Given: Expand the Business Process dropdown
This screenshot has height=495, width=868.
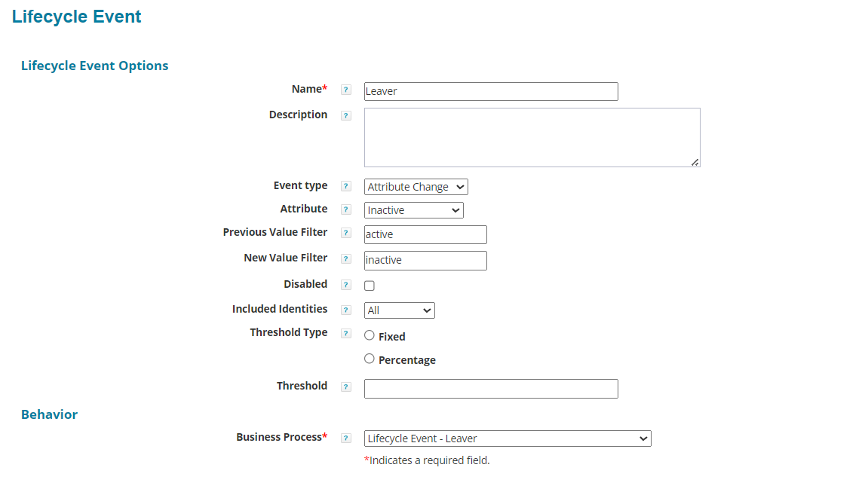Looking at the screenshot, I should (507, 438).
